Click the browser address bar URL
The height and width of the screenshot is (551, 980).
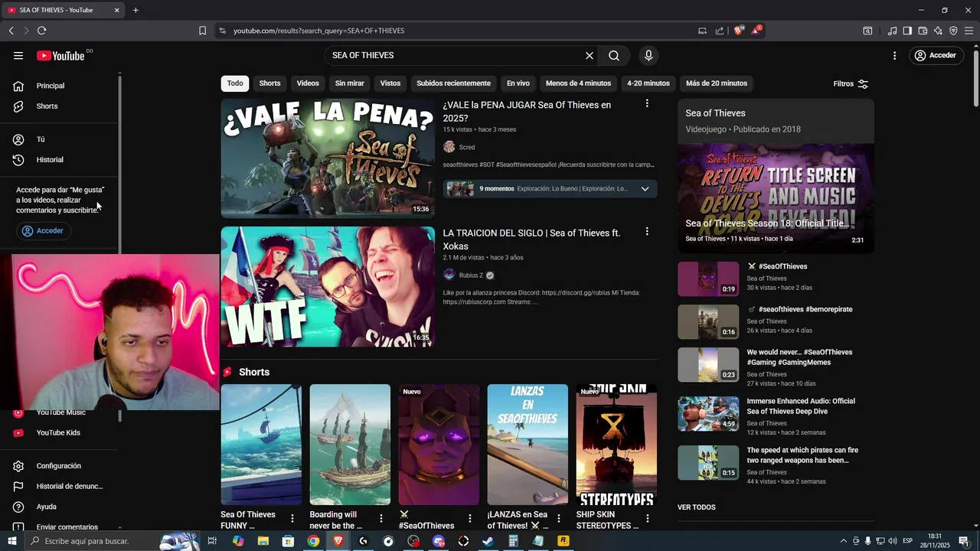(319, 31)
